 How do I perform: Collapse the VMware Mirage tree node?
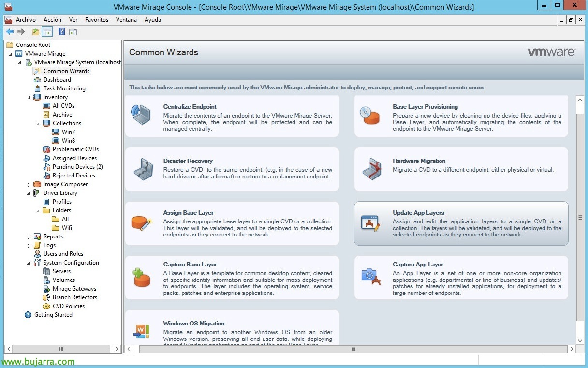pyautogui.click(x=11, y=54)
